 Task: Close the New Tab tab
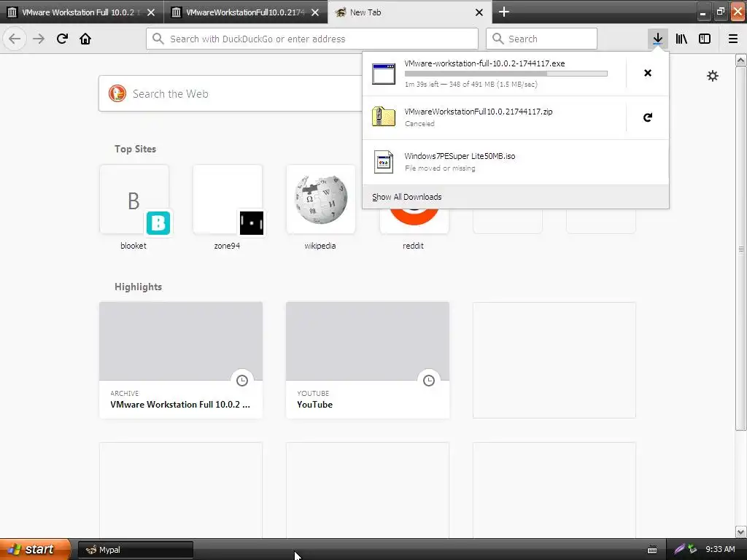479,12
